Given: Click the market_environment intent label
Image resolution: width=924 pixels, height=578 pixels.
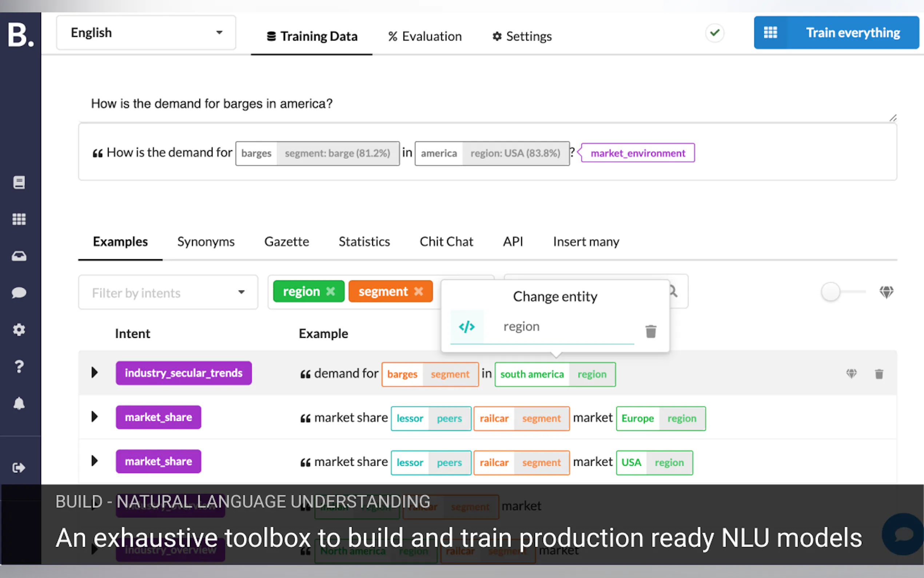Looking at the screenshot, I should tap(637, 153).
